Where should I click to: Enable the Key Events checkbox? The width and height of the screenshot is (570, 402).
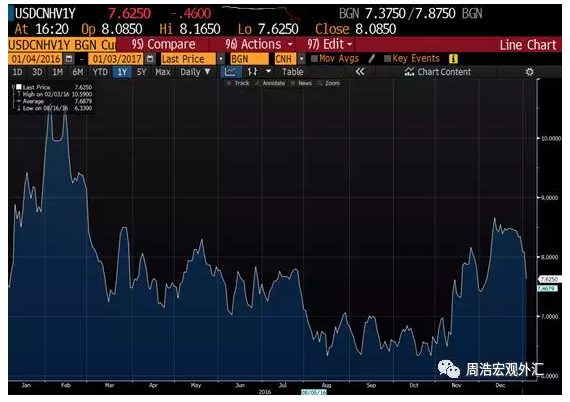[388, 59]
